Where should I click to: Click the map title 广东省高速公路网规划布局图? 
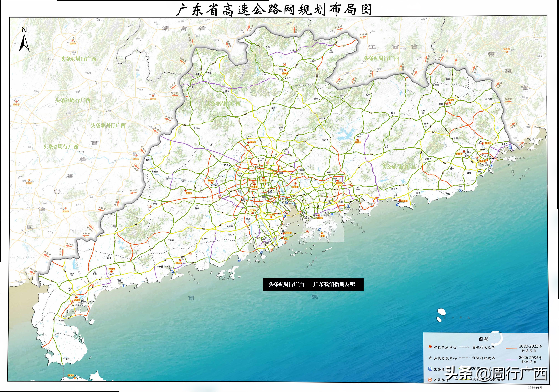pos(274,10)
